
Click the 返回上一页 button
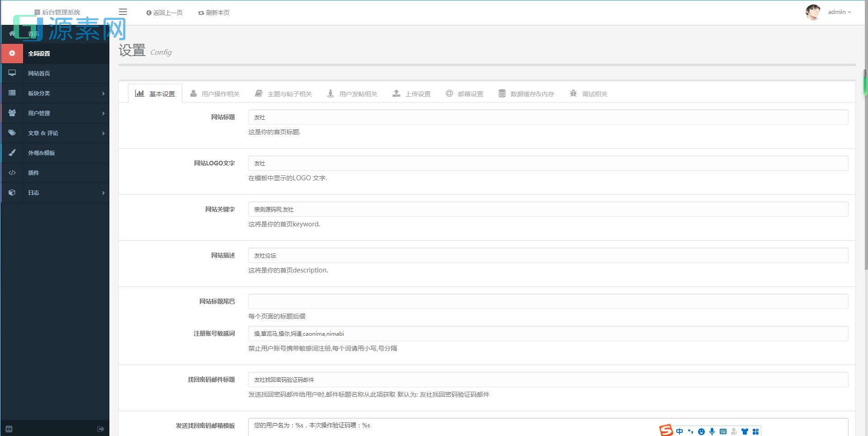coord(164,13)
